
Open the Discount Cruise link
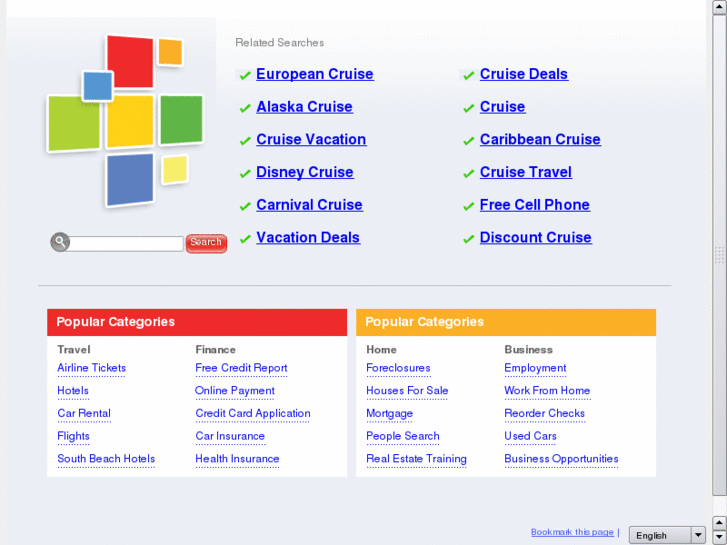[x=536, y=237]
